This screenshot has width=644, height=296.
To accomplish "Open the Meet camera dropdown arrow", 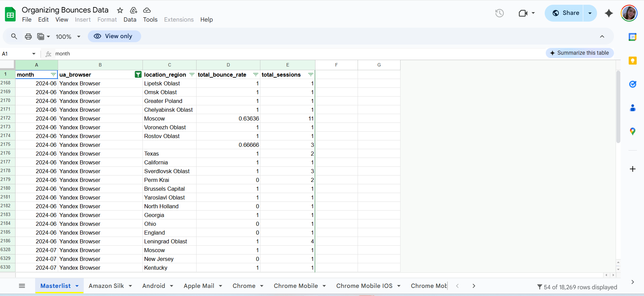I will 533,13.
